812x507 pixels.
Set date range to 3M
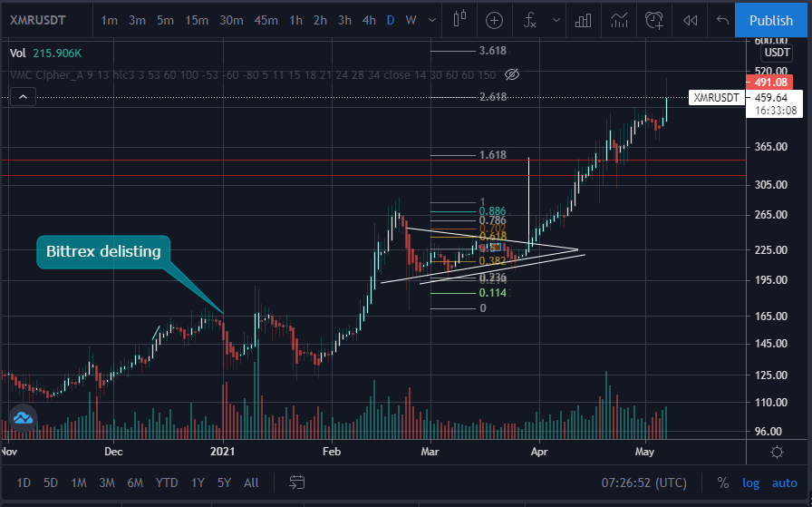107,483
